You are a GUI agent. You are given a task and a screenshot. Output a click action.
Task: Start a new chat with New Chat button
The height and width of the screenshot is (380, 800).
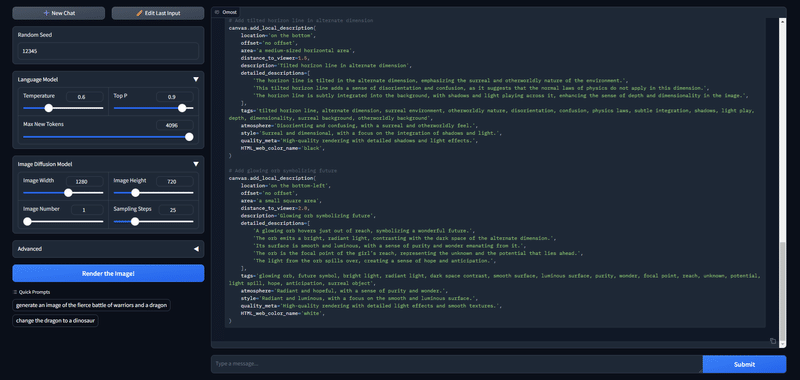59,13
